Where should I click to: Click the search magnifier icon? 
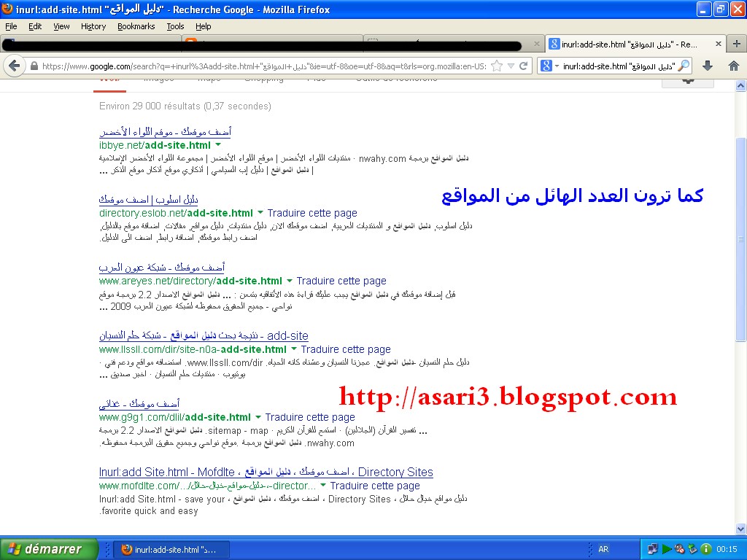point(684,66)
